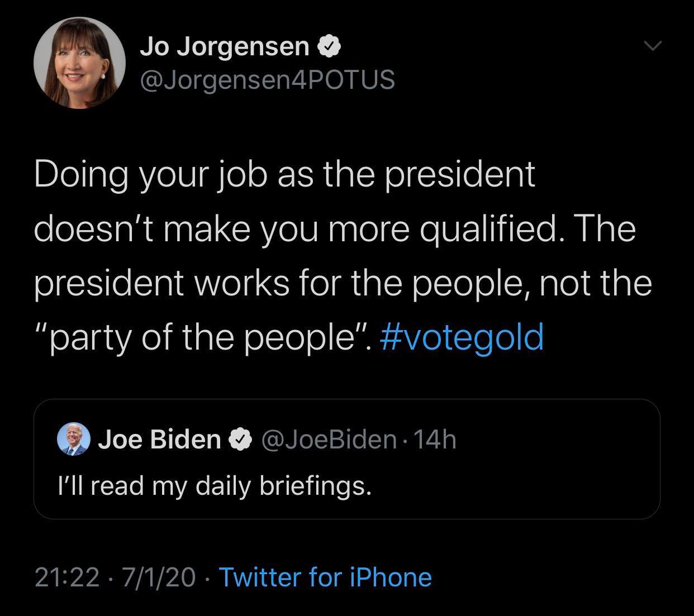Open Jo Jorgensen's profile picture
694x616 pixels.
[x=79, y=63]
